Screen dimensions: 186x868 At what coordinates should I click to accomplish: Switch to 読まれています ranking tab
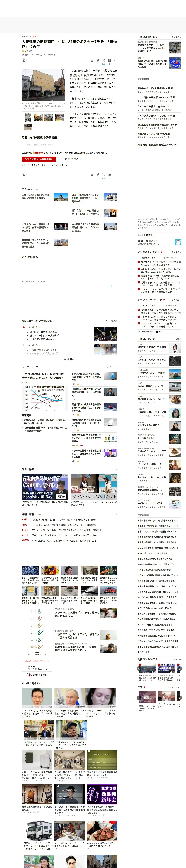coord(148,258)
